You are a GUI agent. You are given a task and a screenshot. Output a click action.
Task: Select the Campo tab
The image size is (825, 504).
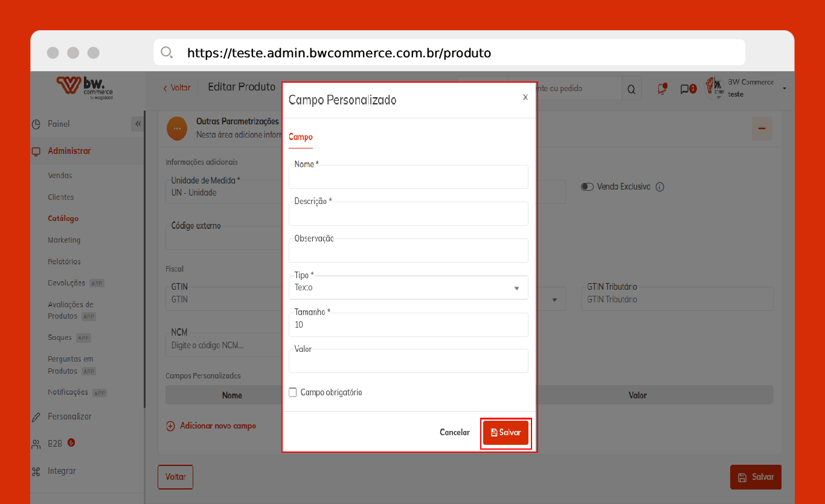click(300, 137)
